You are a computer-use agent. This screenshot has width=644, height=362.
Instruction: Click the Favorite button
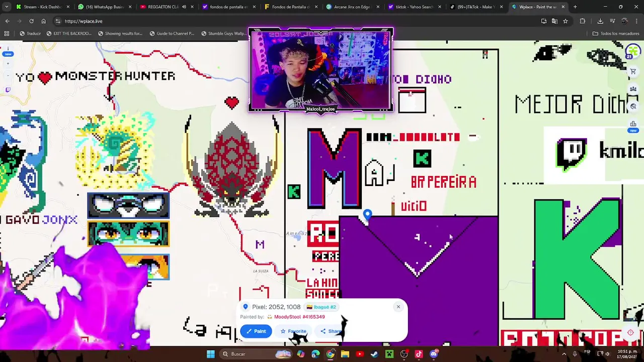pos(293,331)
